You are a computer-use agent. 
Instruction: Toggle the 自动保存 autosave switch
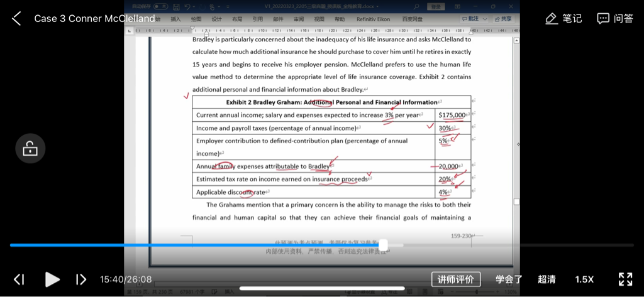tap(160, 6)
